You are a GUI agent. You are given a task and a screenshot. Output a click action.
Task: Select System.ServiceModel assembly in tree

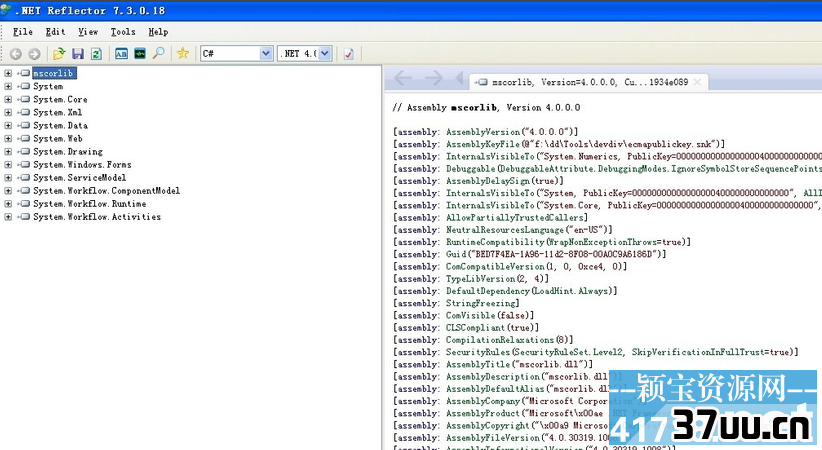80,178
